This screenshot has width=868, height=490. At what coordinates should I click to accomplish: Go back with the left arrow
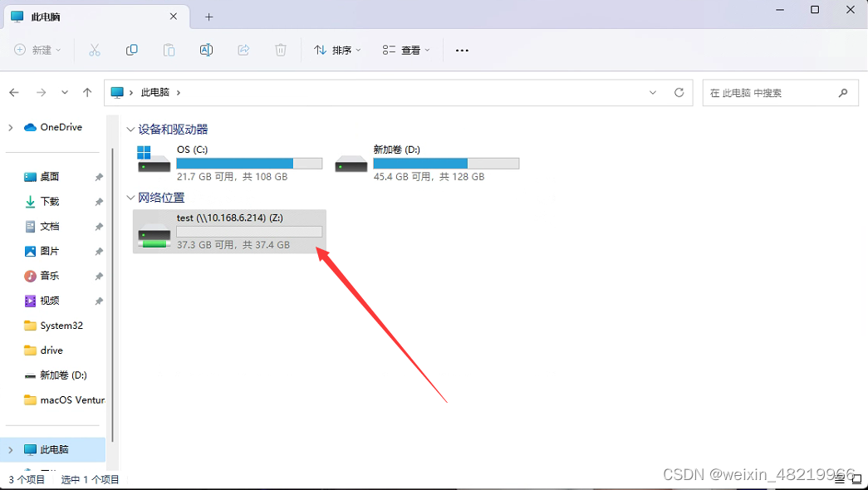tap(14, 92)
